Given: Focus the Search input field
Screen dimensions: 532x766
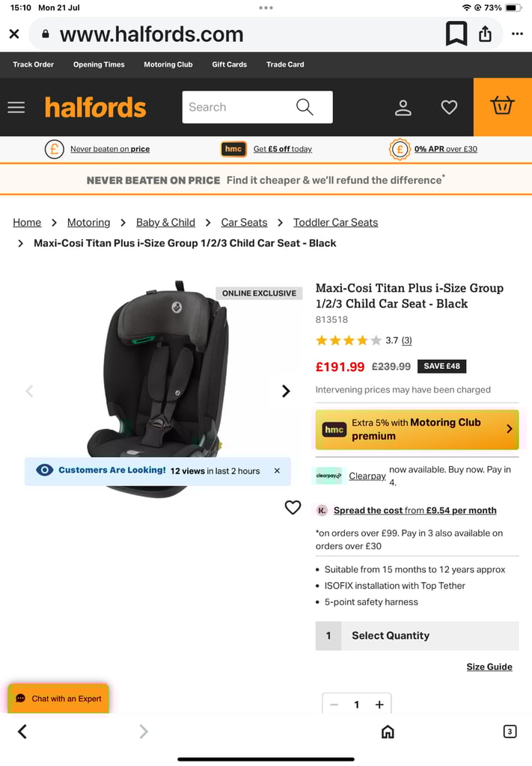Looking at the screenshot, I should tap(237, 107).
